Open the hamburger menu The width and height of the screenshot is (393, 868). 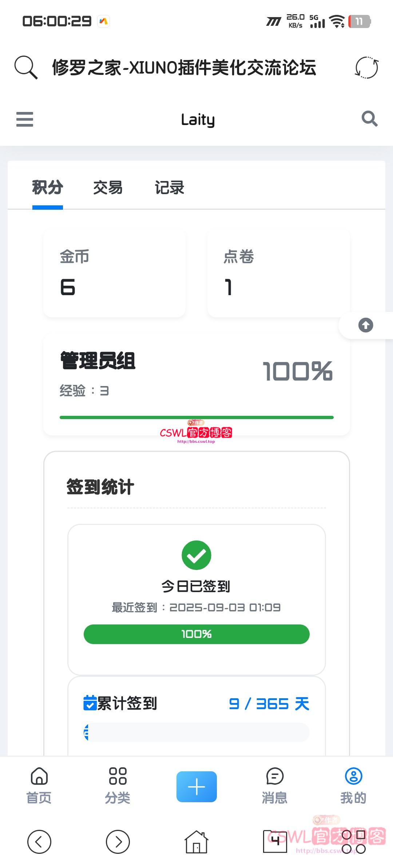click(x=25, y=119)
